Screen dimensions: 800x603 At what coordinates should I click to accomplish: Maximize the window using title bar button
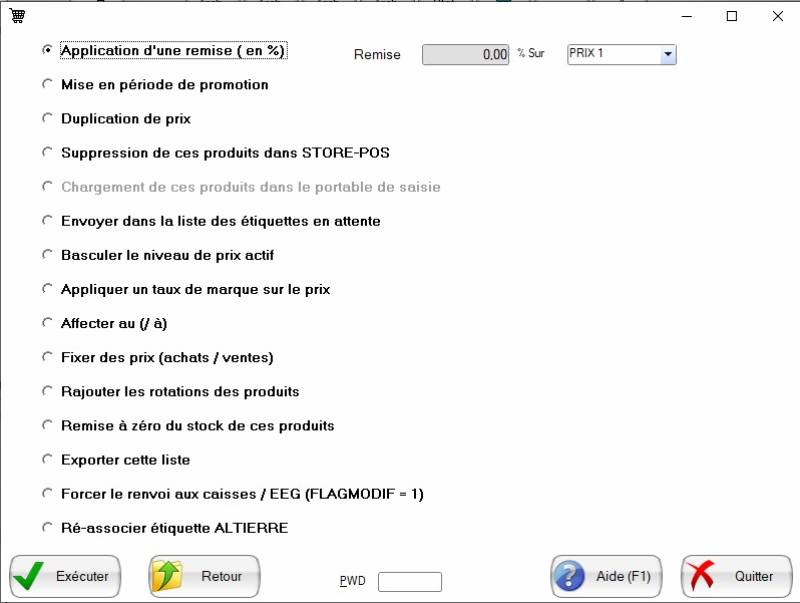tap(731, 16)
